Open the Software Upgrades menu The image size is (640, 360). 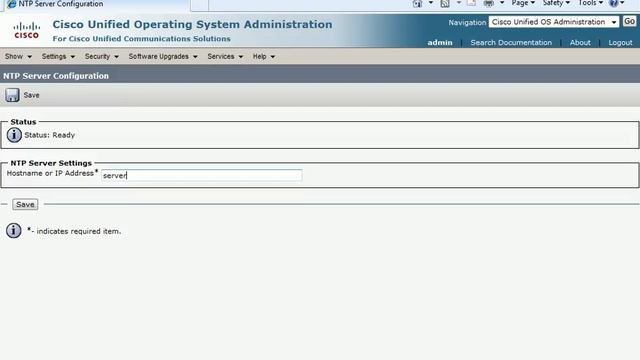(163, 56)
